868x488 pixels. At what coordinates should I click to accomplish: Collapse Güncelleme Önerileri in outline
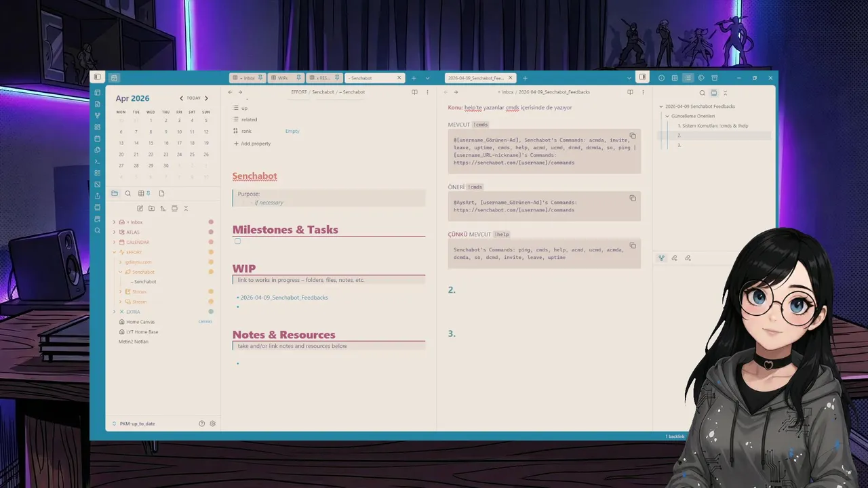(667, 116)
